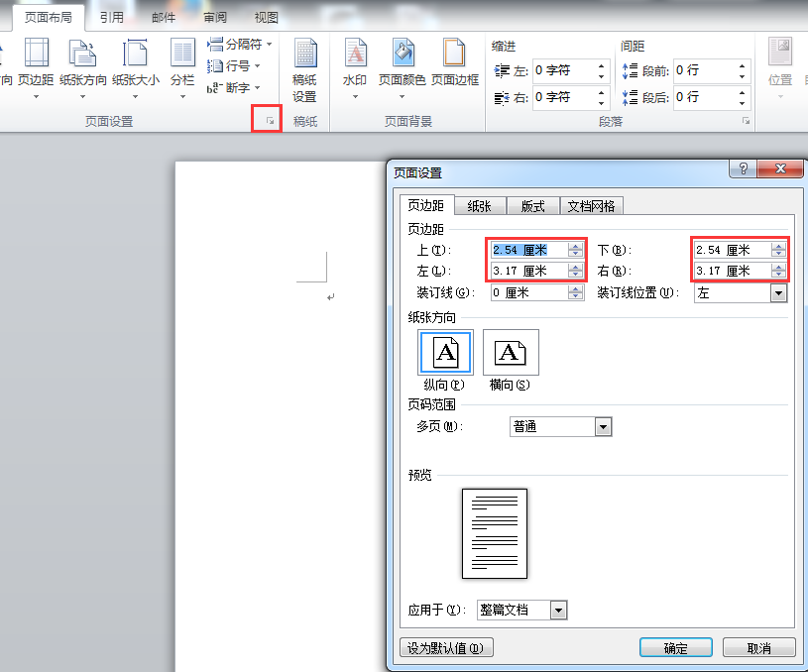Decrease the right indent 右 value

602,103
